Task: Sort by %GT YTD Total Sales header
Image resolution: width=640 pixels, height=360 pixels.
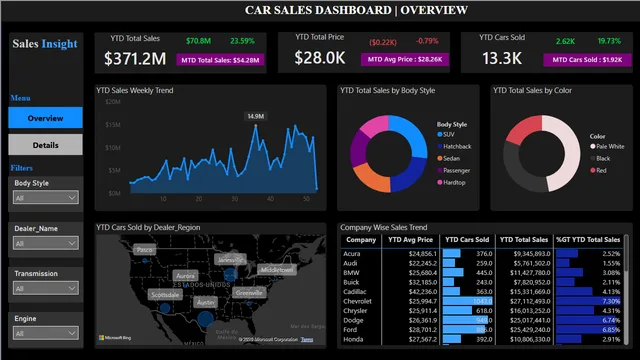Action: point(588,240)
